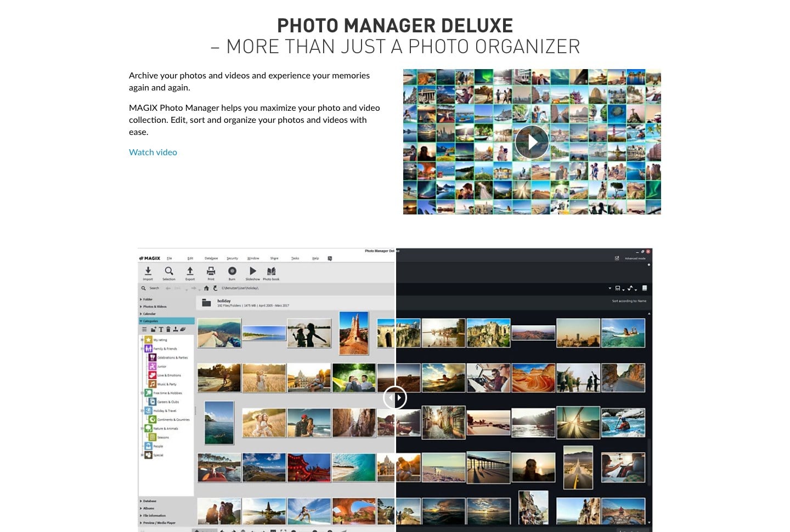Click the Sort according to: Name label
Viewport: 790px width, 532px height.
click(629, 301)
